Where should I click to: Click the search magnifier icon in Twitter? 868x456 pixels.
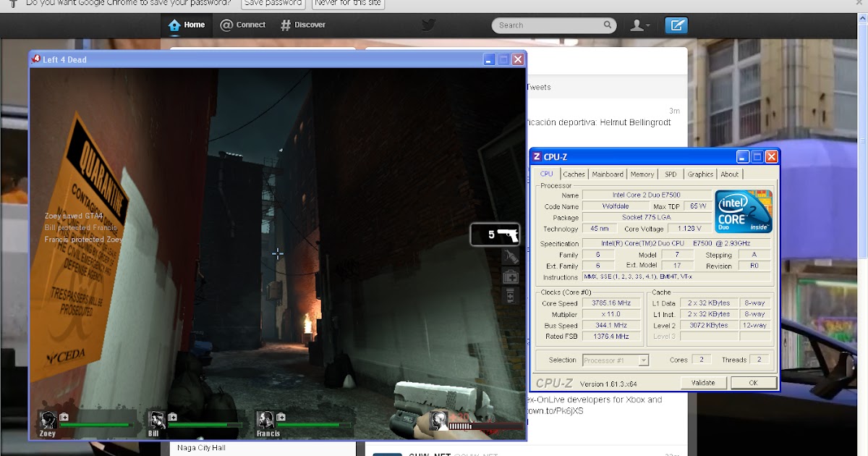click(608, 25)
